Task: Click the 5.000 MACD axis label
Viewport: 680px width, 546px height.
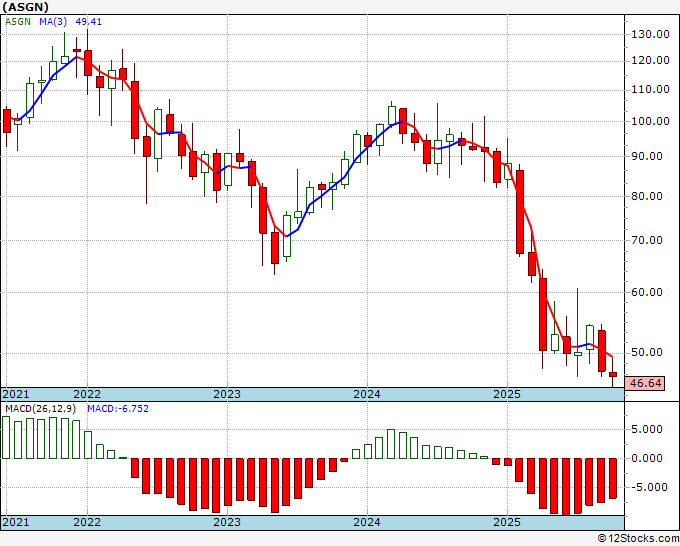Action: [649, 429]
